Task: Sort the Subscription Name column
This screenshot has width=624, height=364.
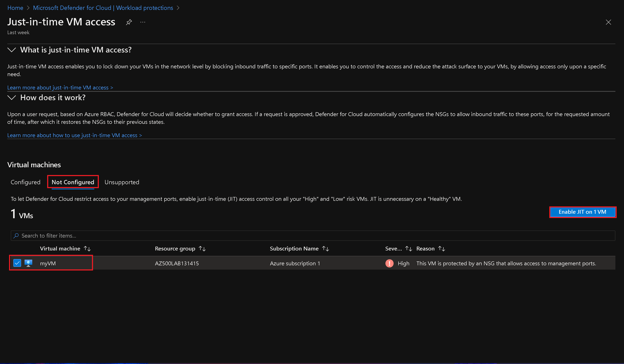Action: [325, 249]
